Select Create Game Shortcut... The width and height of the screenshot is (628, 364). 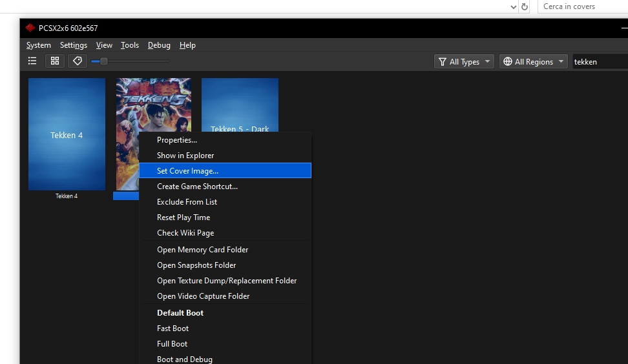coord(225,187)
